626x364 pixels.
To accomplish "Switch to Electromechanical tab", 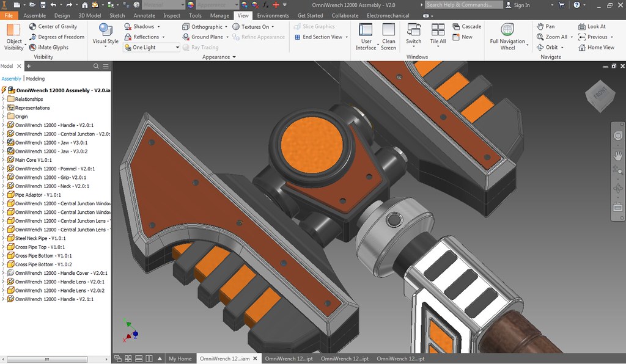I will [388, 15].
